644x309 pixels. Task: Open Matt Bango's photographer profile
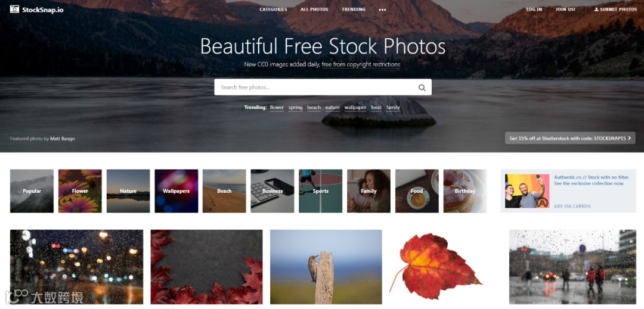tap(63, 139)
